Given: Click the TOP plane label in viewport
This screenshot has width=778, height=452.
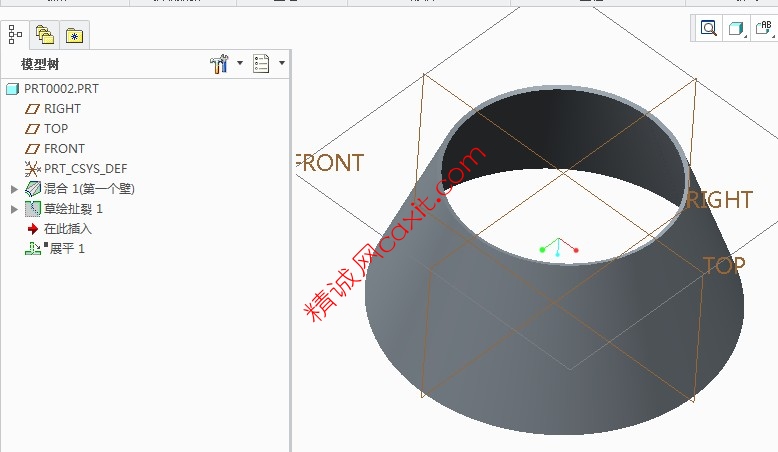Looking at the screenshot, I should tap(724, 266).
